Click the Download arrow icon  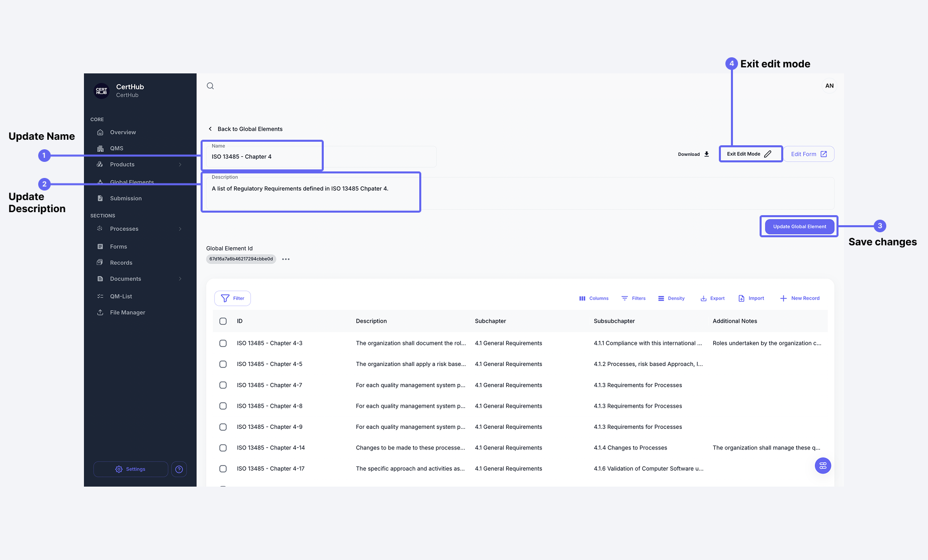706,154
